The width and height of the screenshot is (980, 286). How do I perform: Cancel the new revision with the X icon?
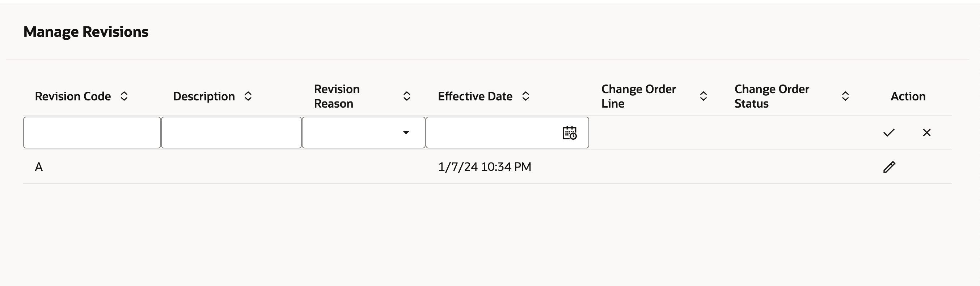(x=927, y=132)
